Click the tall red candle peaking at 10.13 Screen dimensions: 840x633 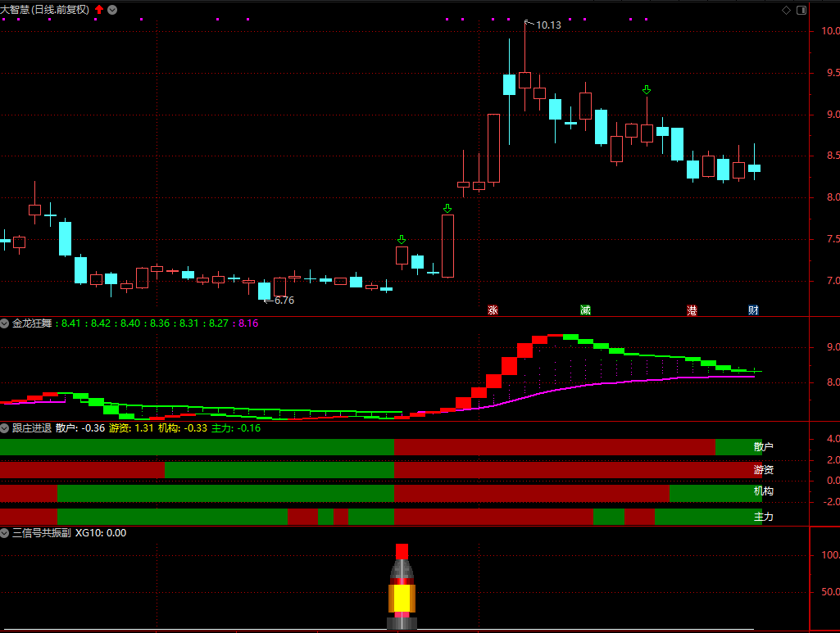pyautogui.click(x=525, y=80)
